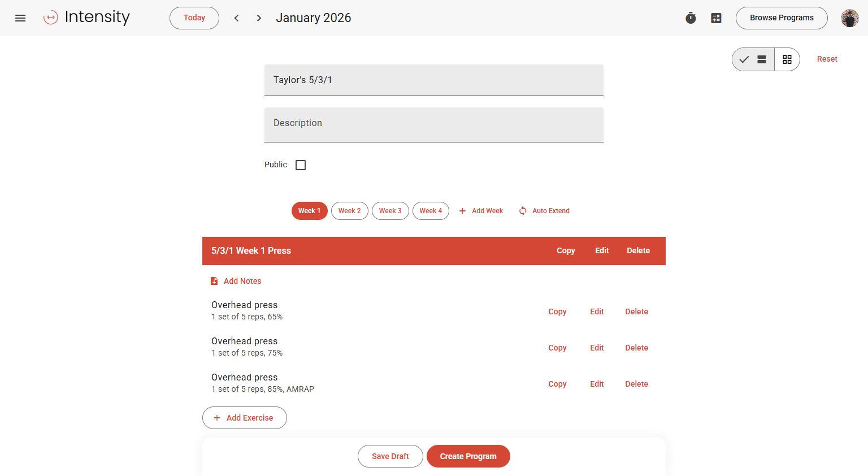Open the user profile avatar
Image resolution: width=868 pixels, height=476 pixels.
pos(849,18)
